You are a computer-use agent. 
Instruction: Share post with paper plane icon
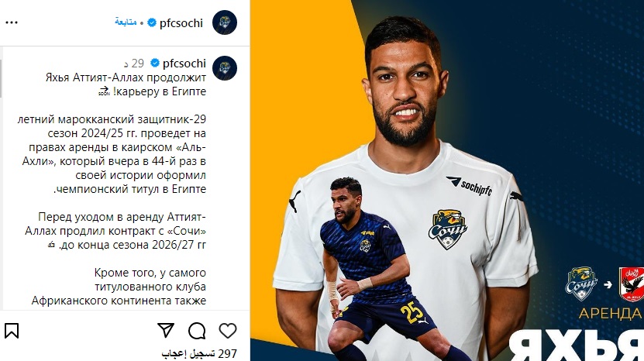click(166, 330)
